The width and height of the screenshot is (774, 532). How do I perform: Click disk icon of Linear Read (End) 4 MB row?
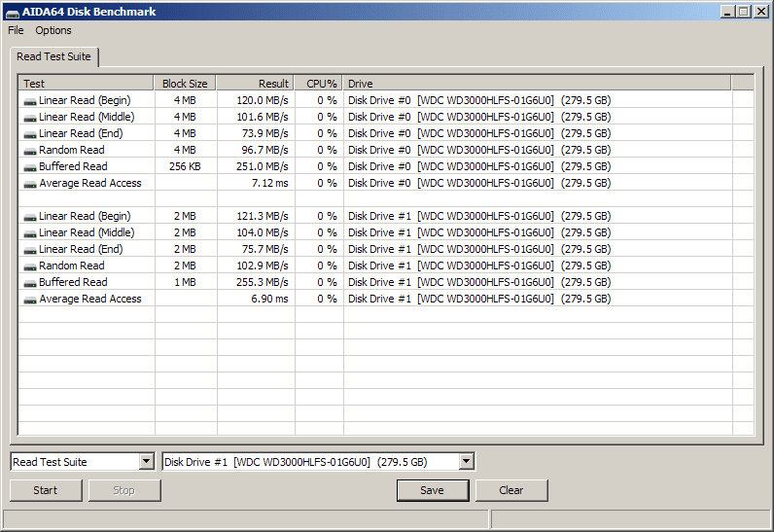[x=29, y=135]
